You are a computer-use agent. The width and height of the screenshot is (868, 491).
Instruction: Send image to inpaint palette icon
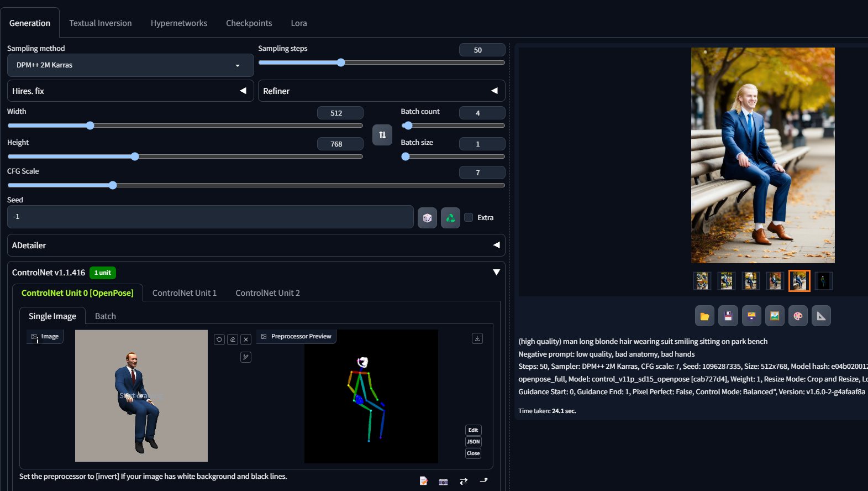point(798,316)
